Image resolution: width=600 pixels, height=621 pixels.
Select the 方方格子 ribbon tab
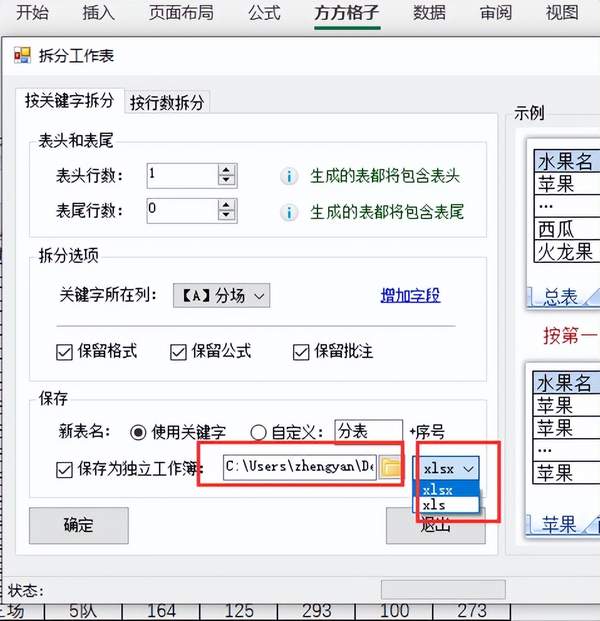pos(347,13)
